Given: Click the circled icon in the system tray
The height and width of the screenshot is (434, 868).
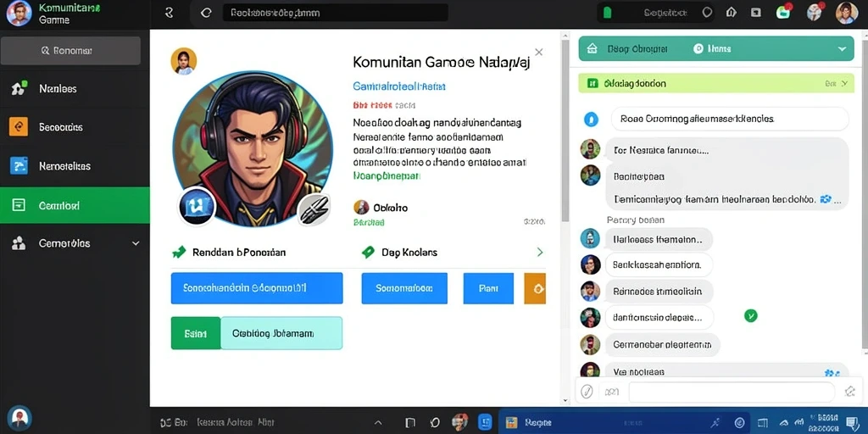Looking at the screenshot, I should [x=739, y=423].
